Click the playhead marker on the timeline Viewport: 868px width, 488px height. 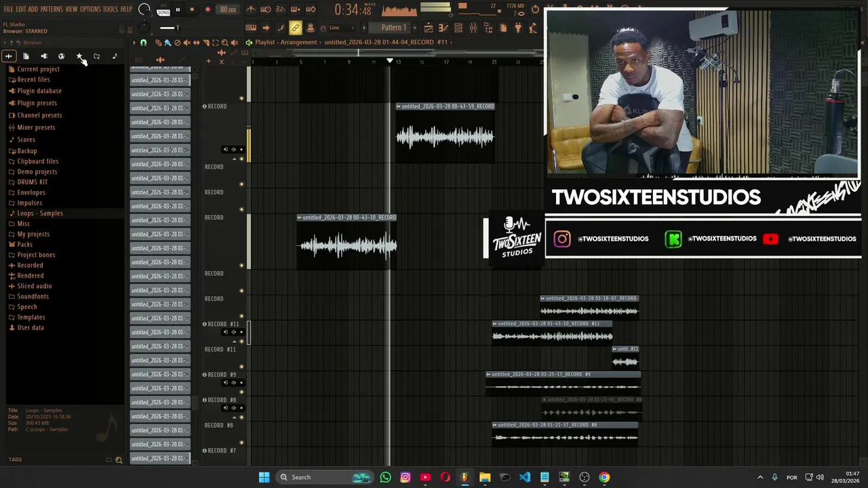390,61
